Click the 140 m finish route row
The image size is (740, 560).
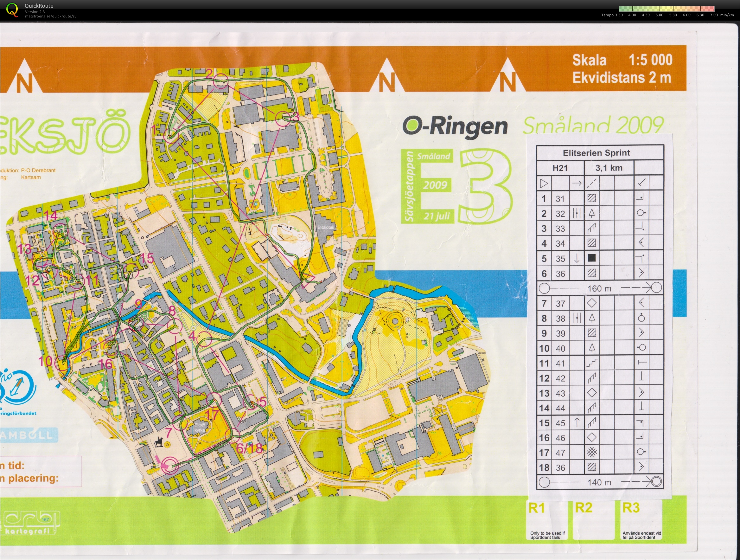600,482
